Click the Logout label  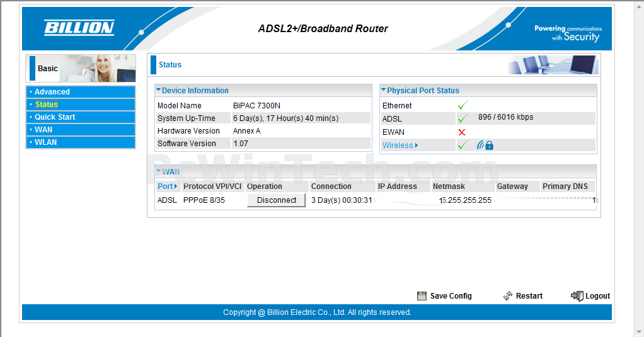tap(597, 296)
